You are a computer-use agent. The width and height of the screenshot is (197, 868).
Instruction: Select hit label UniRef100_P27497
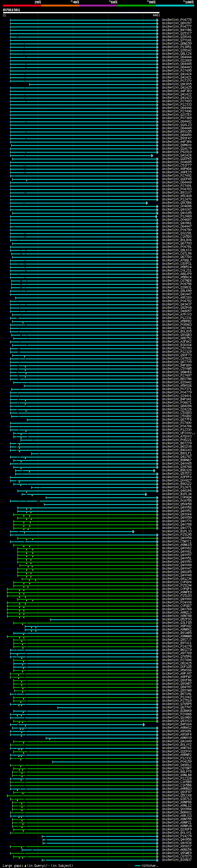(x=177, y=375)
